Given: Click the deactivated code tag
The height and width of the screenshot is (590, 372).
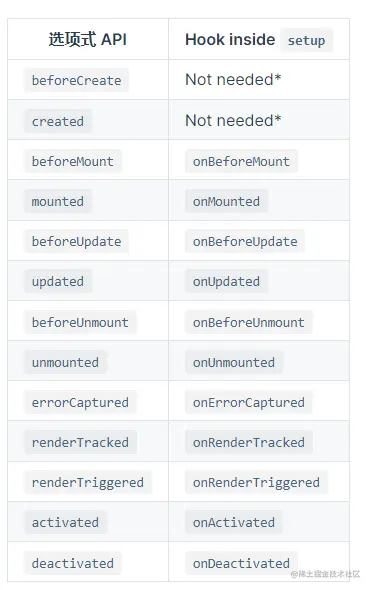Looking at the screenshot, I should 73,563.
